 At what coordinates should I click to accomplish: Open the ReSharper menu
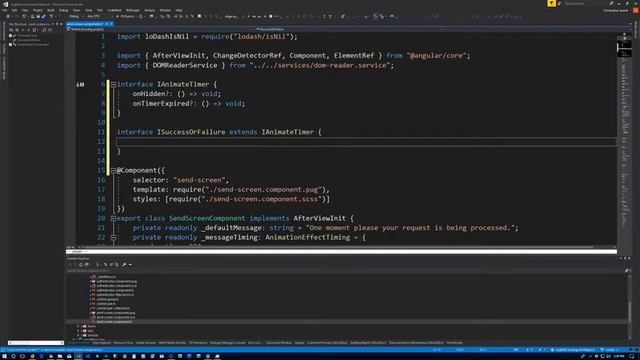coord(132,10)
